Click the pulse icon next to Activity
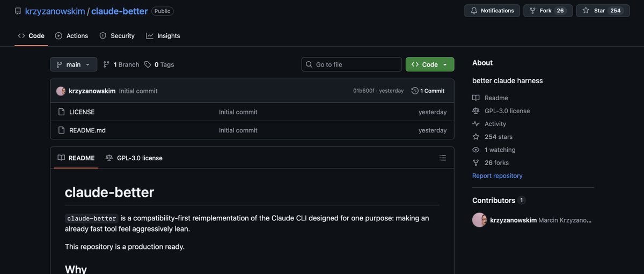The image size is (644, 274). tap(476, 124)
